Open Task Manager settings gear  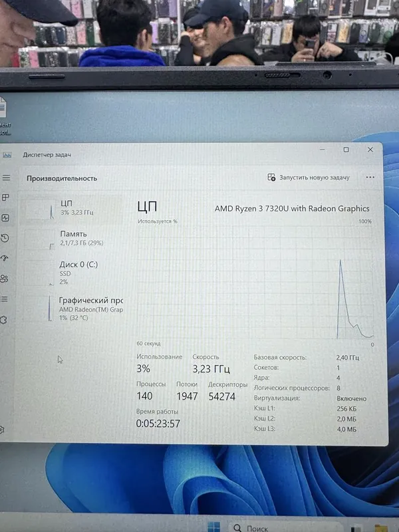pyautogui.click(x=2, y=430)
